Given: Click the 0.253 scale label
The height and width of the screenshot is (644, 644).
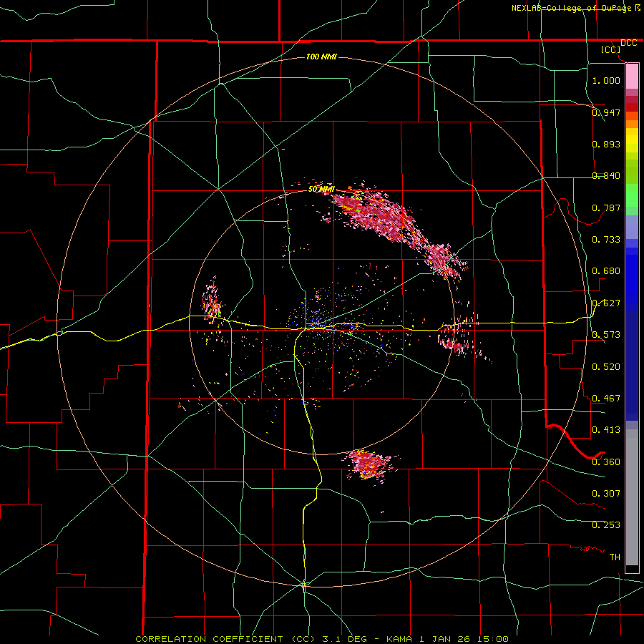Looking at the screenshot, I should 606,525.
